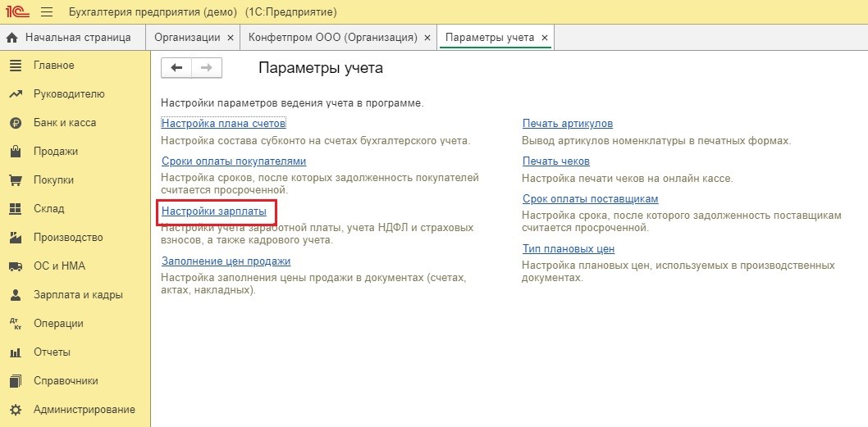Screen dimensions: 868x427
Task: Close the Организации tab
Action: click(x=230, y=38)
